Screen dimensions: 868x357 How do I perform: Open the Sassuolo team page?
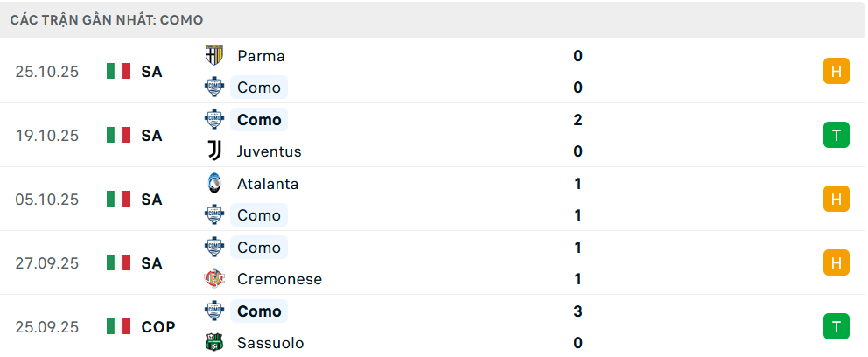[270, 343]
